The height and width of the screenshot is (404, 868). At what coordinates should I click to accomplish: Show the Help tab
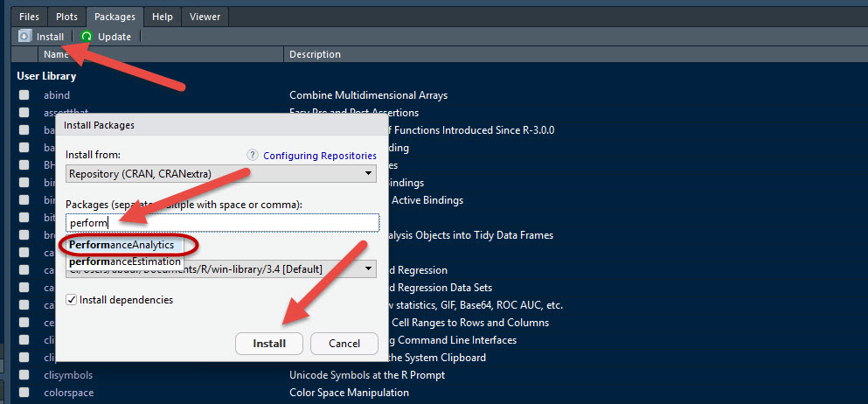(162, 16)
